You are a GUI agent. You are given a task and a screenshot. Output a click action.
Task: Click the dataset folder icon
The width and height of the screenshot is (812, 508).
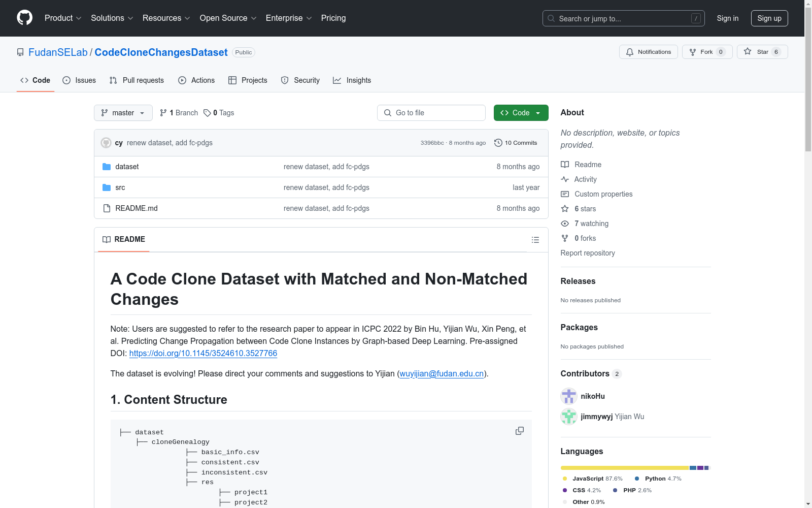(107, 167)
